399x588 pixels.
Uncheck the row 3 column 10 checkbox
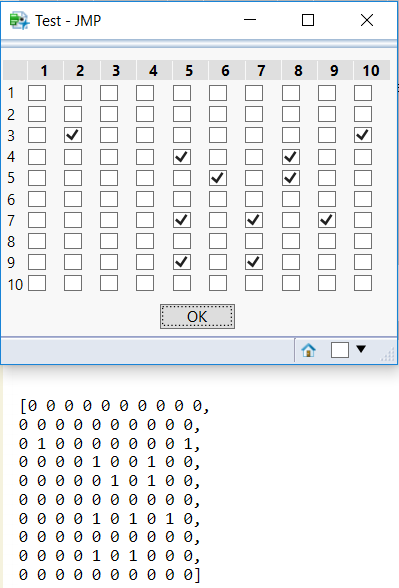pyautogui.click(x=363, y=135)
